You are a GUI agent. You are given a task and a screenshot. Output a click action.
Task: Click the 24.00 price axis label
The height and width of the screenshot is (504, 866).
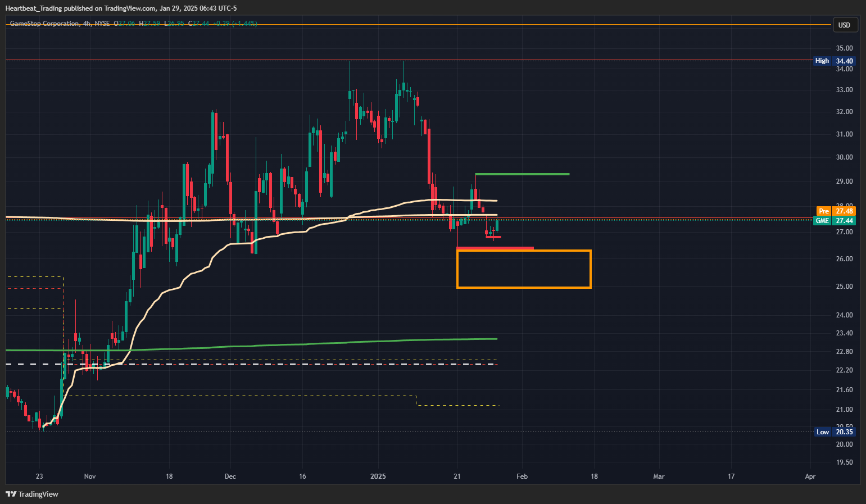(844, 315)
